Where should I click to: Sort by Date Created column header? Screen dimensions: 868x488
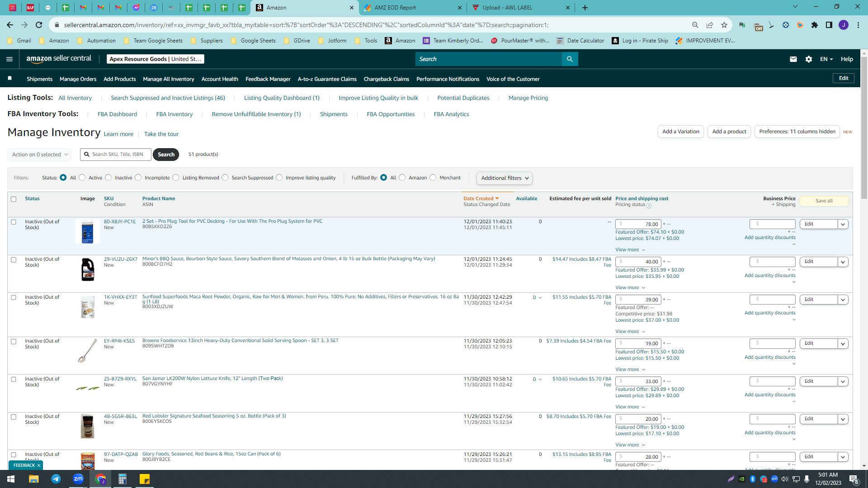click(481, 199)
